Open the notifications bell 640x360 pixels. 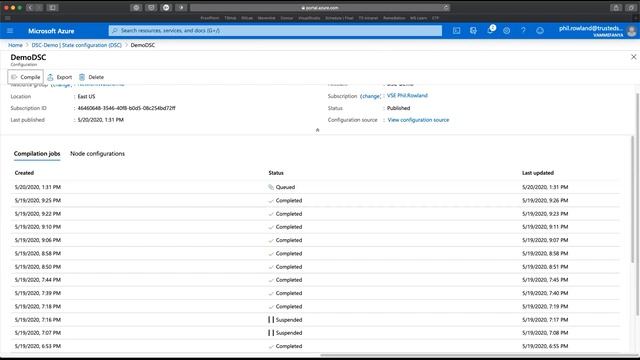(491, 30)
